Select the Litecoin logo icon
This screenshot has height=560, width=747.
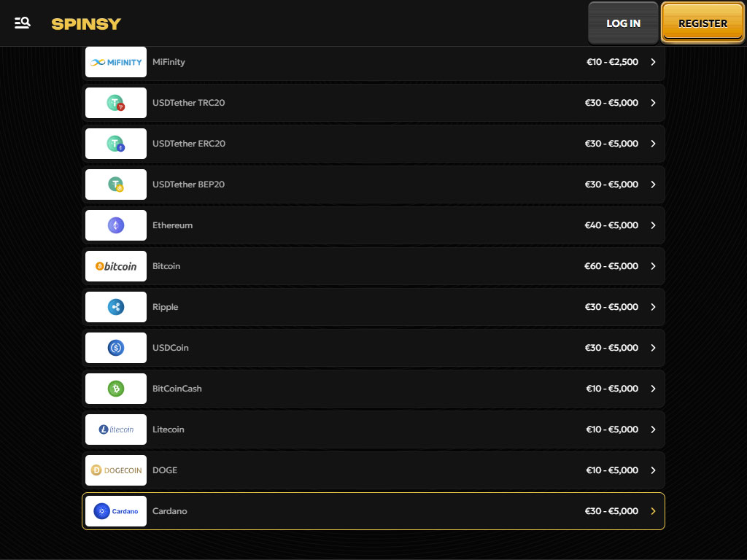(x=116, y=429)
